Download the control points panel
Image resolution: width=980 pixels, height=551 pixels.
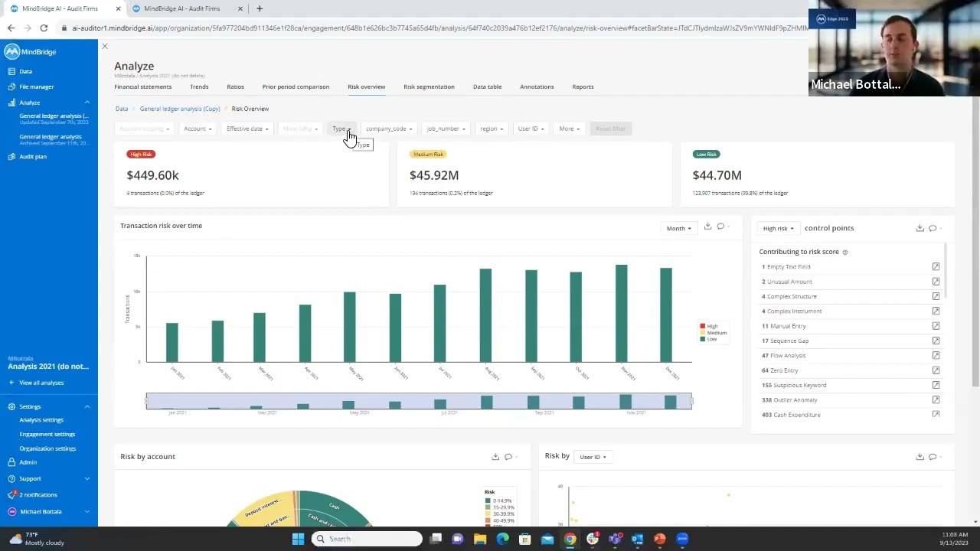(920, 228)
